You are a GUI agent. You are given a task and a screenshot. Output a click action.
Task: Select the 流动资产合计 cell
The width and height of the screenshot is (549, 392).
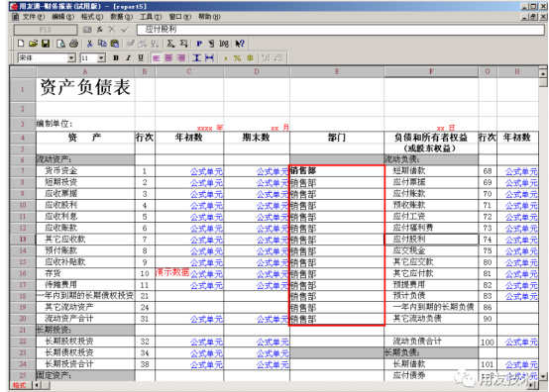pyautogui.click(x=85, y=319)
